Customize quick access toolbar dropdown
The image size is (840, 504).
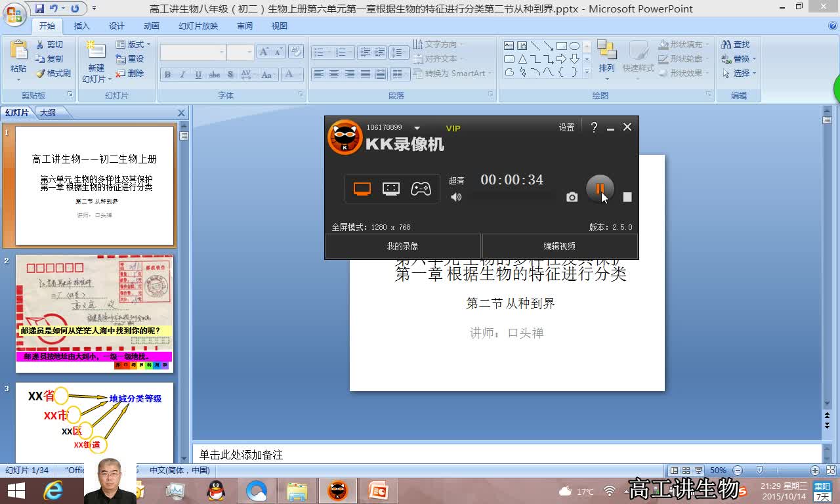point(94,9)
